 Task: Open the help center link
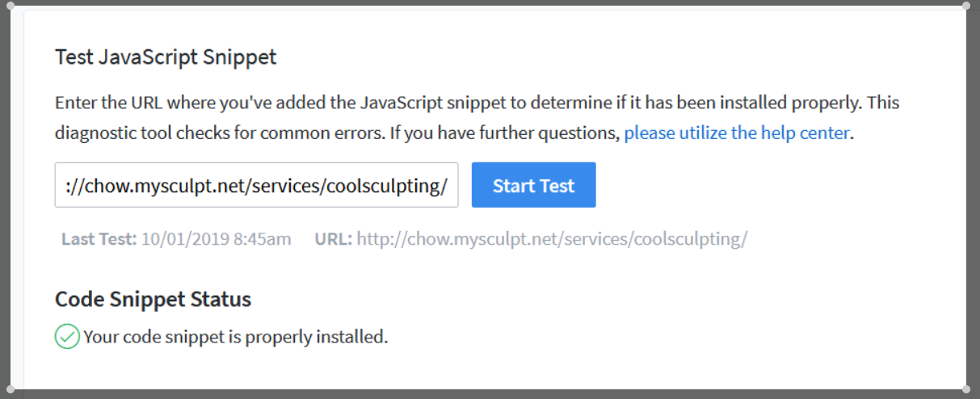(x=736, y=132)
